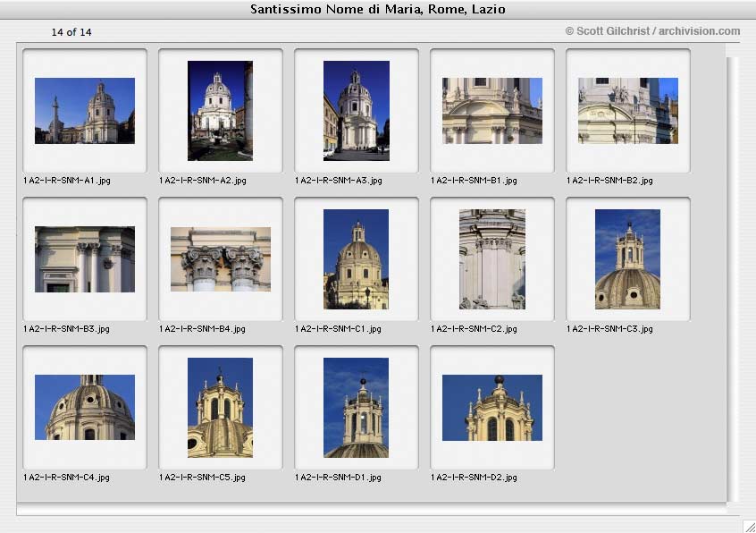Click the file name 1A2-I-R-SNM-A1.jpg
The width and height of the screenshot is (756, 533).
[x=66, y=181]
